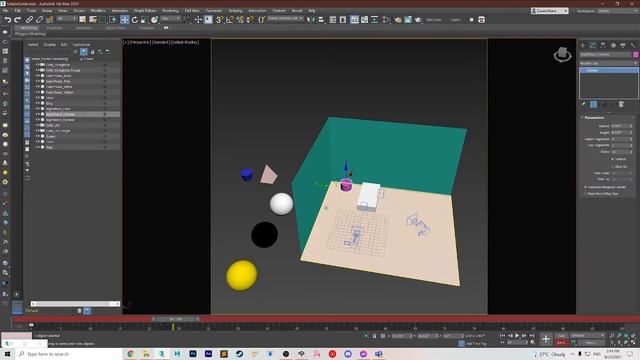Open the Motion tab in command panel
This screenshot has height=360, width=640.
(613, 45)
